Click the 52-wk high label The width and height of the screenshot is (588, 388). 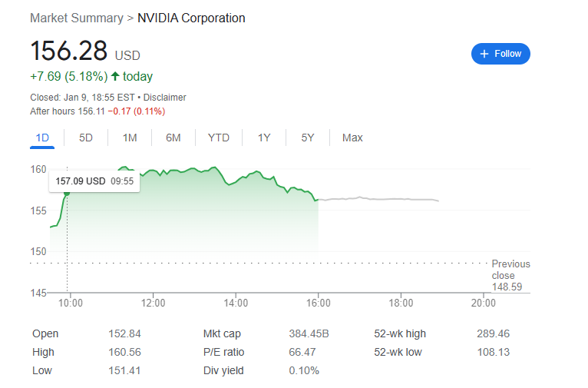tap(400, 333)
